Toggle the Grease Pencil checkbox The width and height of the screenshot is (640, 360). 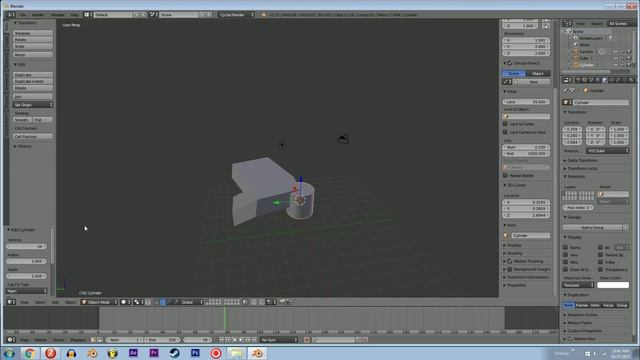(510, 63)
